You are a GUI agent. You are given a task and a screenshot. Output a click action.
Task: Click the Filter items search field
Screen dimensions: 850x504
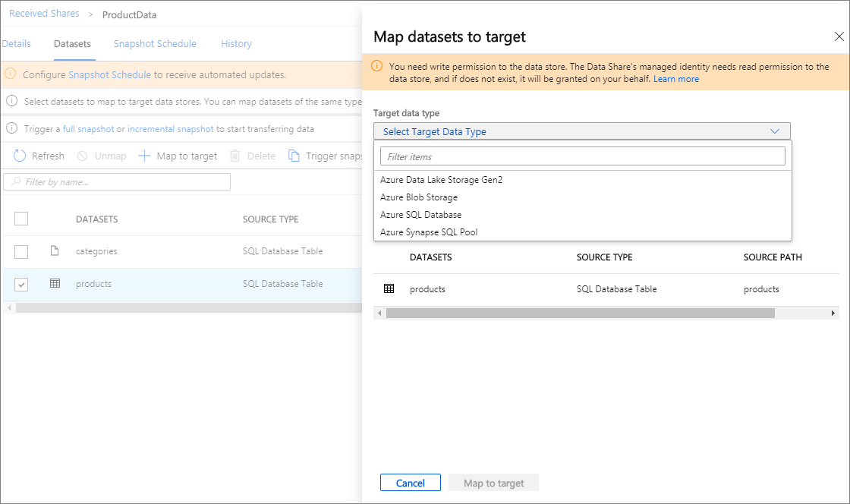point(583,156)
